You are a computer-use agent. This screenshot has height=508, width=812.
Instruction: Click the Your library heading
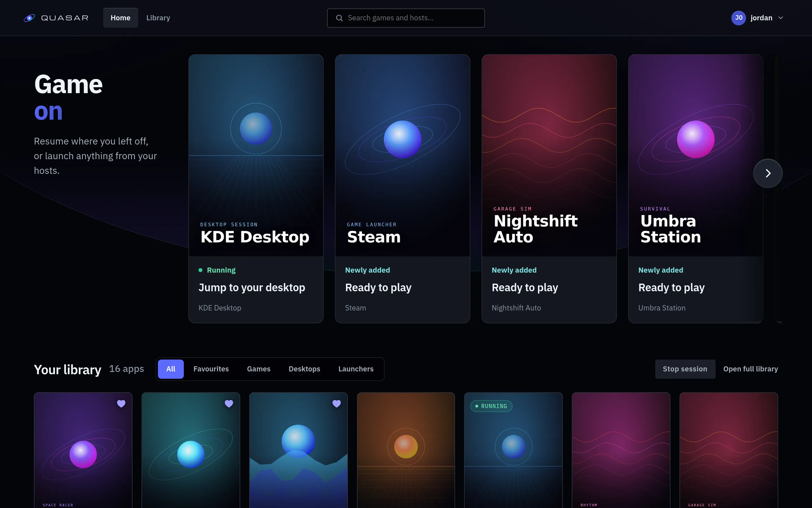67,370
